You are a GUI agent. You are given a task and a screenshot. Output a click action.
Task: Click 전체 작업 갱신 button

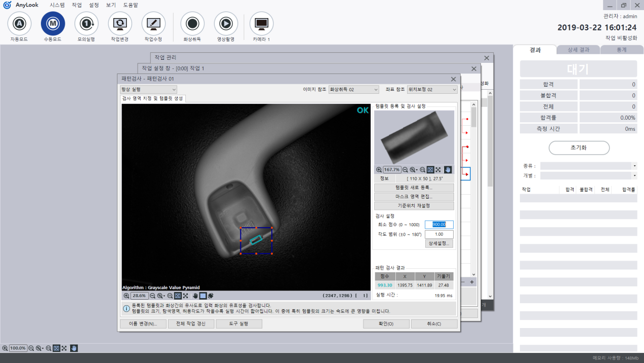[191, 323]
